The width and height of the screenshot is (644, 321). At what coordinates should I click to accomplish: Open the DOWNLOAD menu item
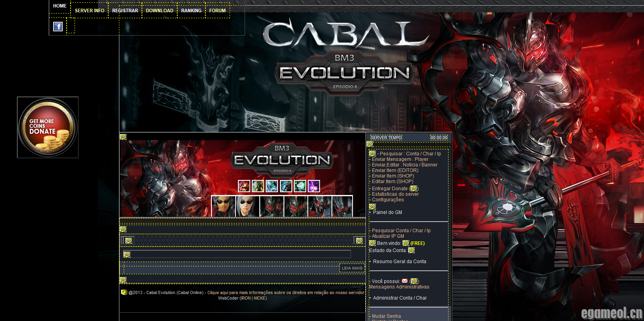click(x=159, y=11)
